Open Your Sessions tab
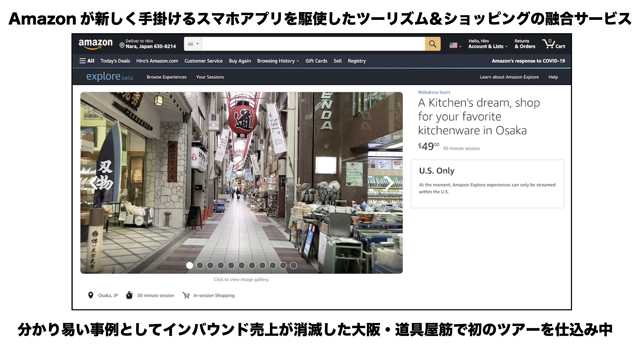The width and height of the screenshot is (644, 349). point(210,77)
